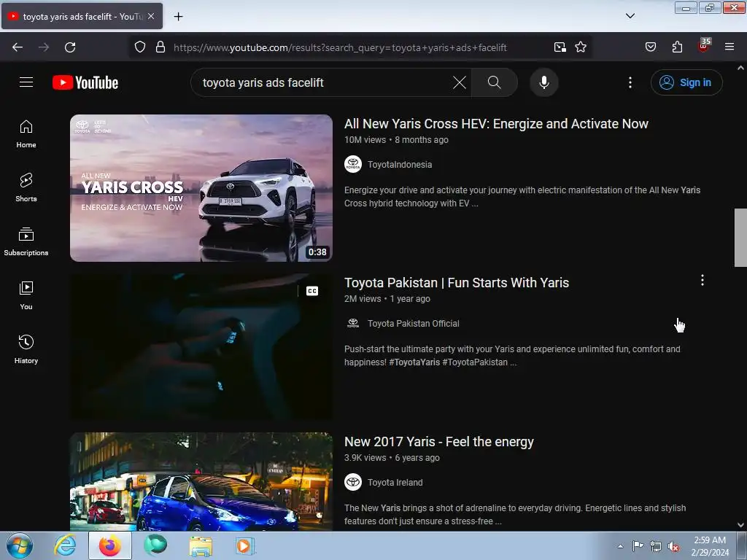Close the toyota yaris ads facelift tab
This screenshot has width=747, height=560.
point(151,16)
